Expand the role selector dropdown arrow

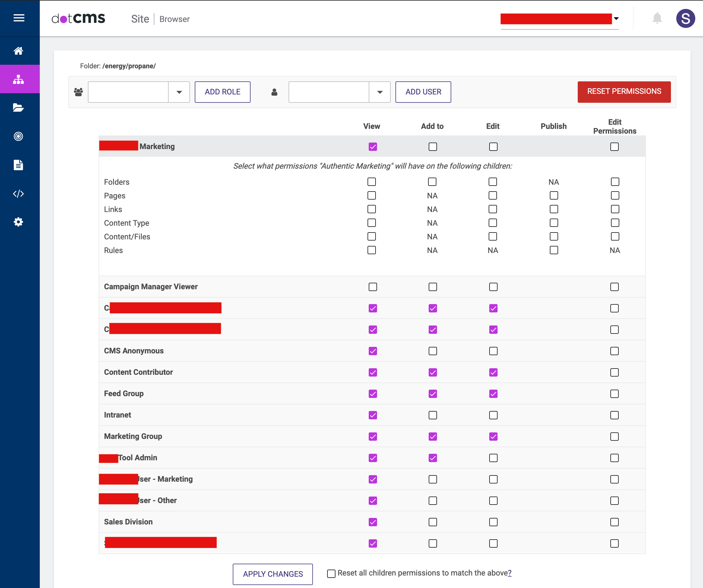[179, 92]
